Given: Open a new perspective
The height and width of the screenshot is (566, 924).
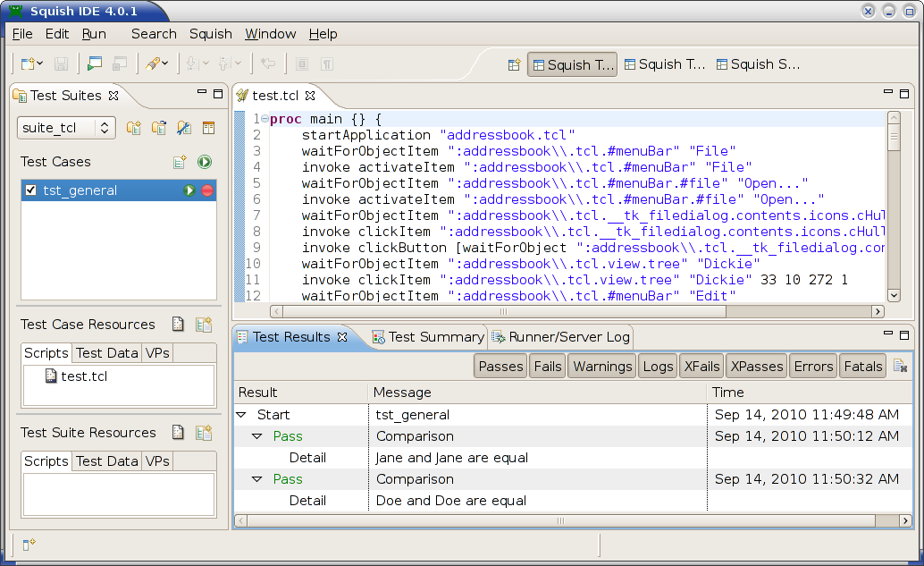Looking at the screenshot, I should (514, 64).
